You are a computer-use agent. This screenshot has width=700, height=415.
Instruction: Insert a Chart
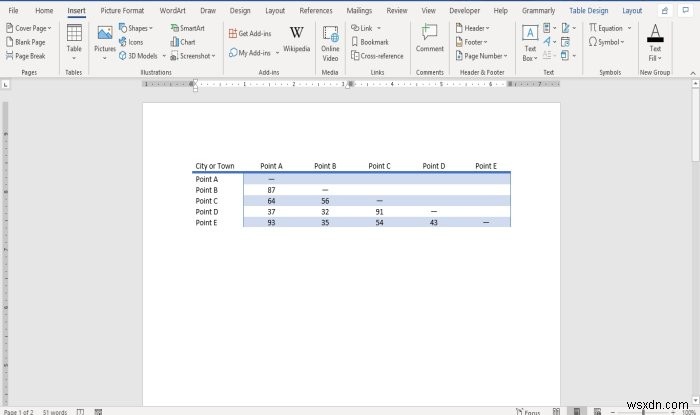[x=183, y=42]
